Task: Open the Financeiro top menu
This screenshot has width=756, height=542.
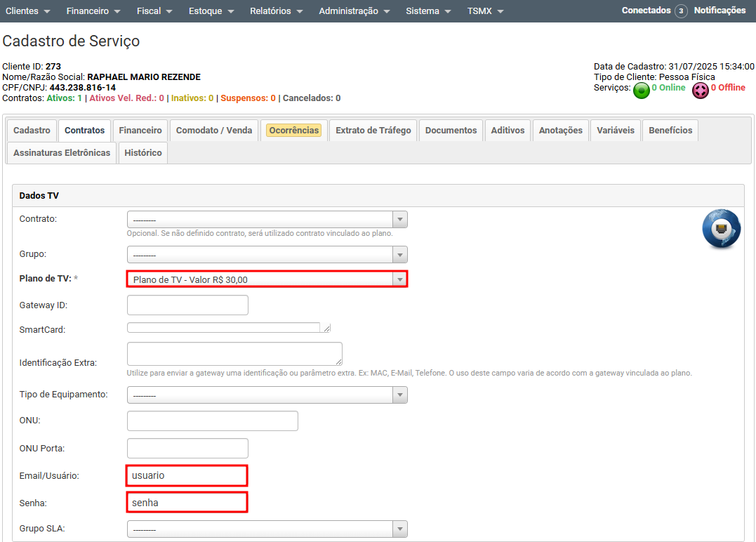Action: (x=93, y=11)
